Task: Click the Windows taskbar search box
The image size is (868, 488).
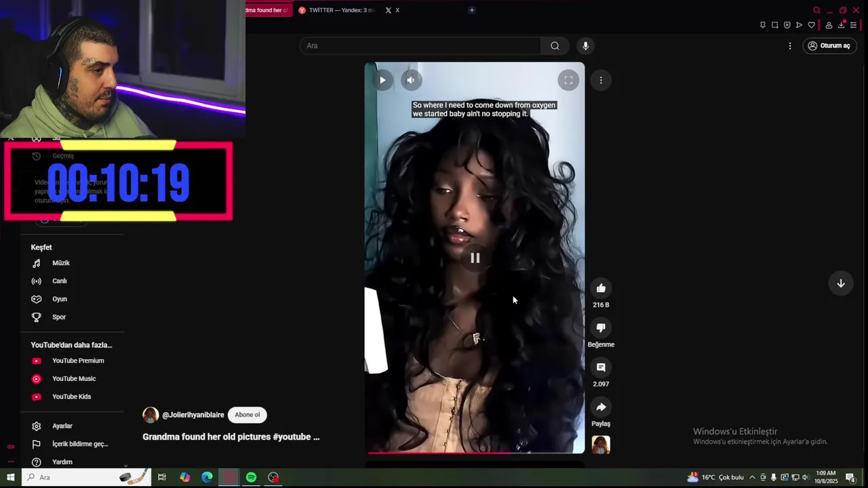Action: click(x=86, y=477)
